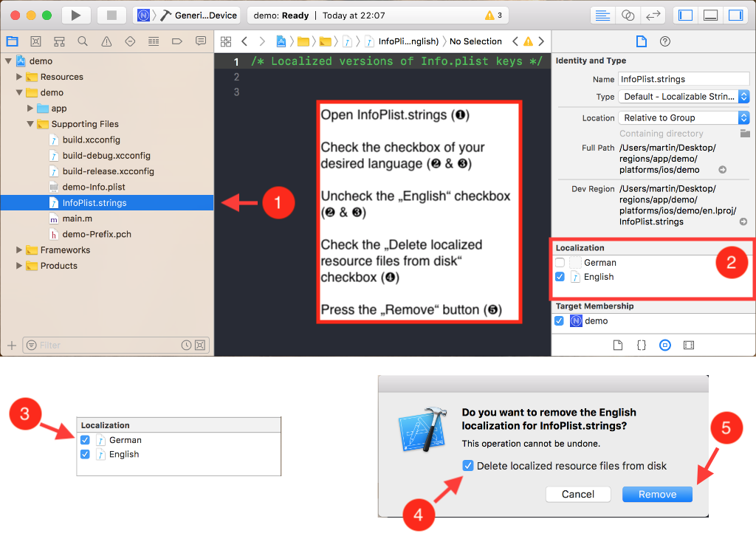
Task: Click the navigator Filter field
Action: pos(116,345)
